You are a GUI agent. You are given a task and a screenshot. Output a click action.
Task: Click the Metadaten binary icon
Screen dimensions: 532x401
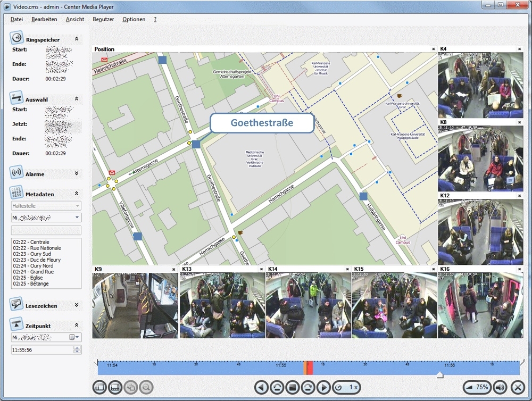pos(16,193)
